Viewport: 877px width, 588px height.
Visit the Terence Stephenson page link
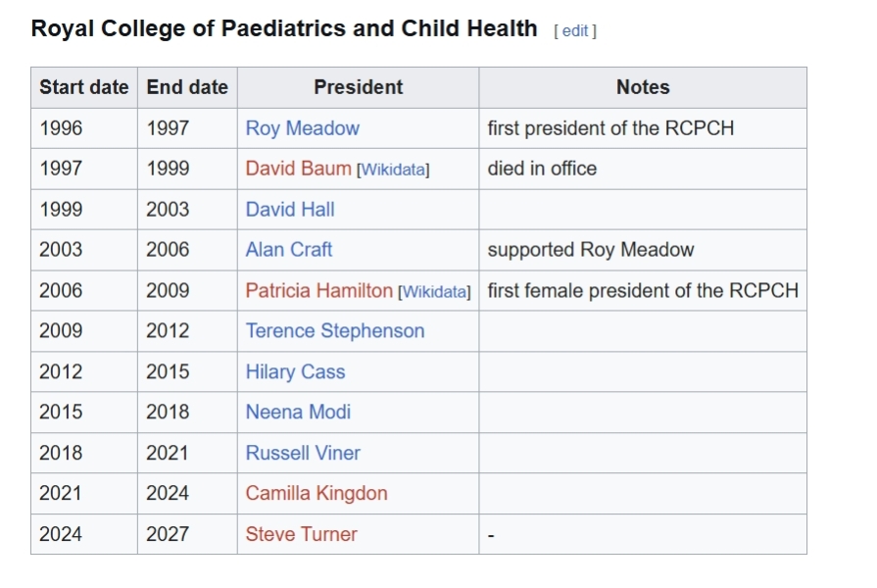335,331
